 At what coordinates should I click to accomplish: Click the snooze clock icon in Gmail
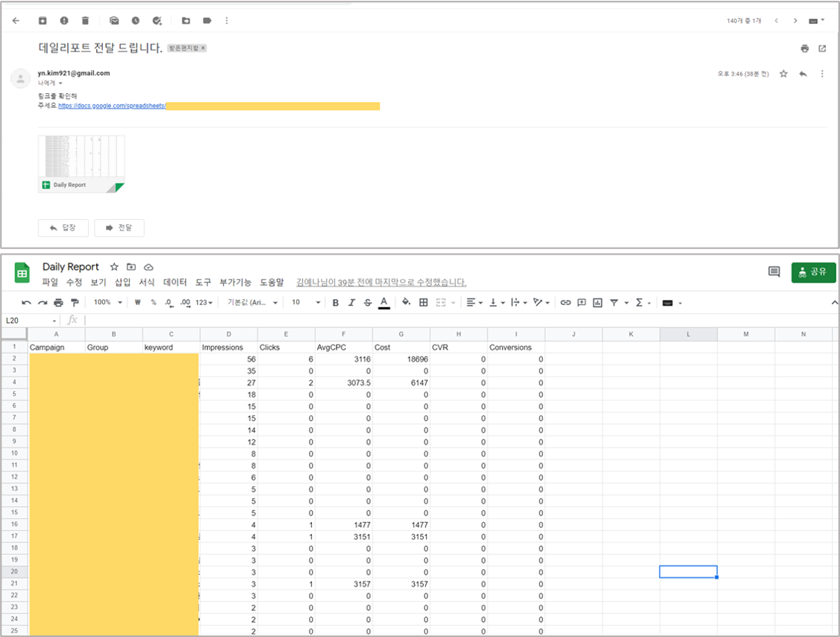[135, 20]
